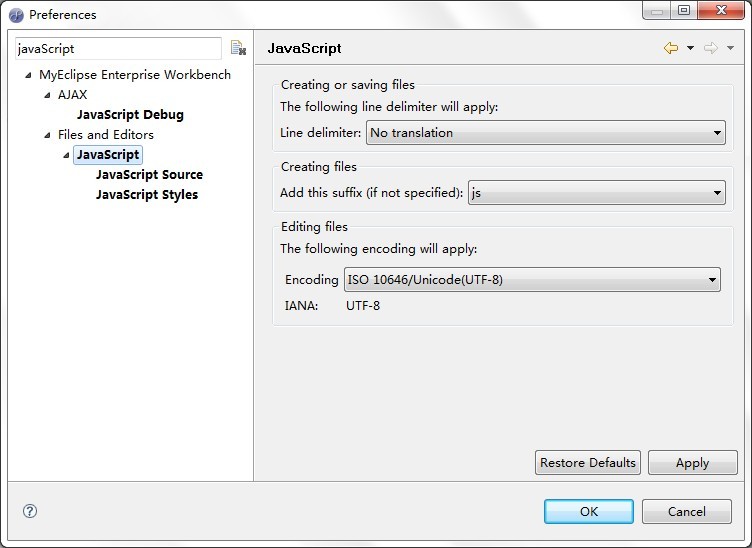This screenshot has height=548, width=752.
Task: Open JavaScript Source preferences page
Action: 149,175
